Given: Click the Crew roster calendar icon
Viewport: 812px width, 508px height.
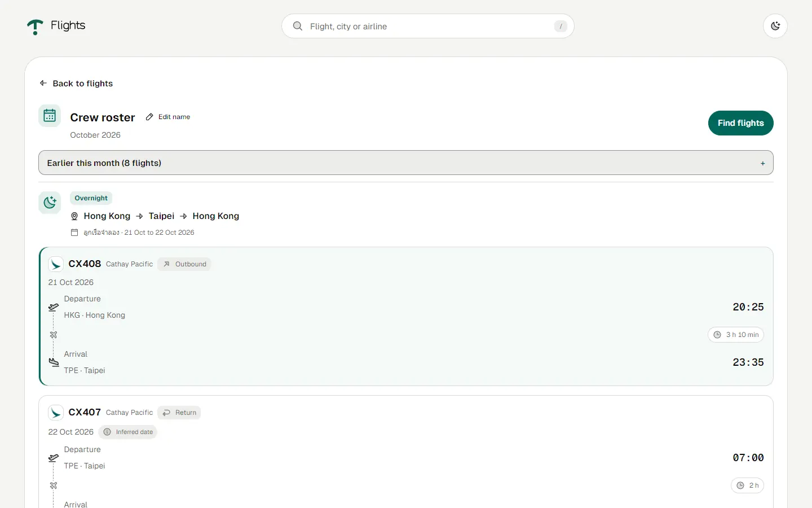Looking at the screenshot, I should [x=50, y=116].
